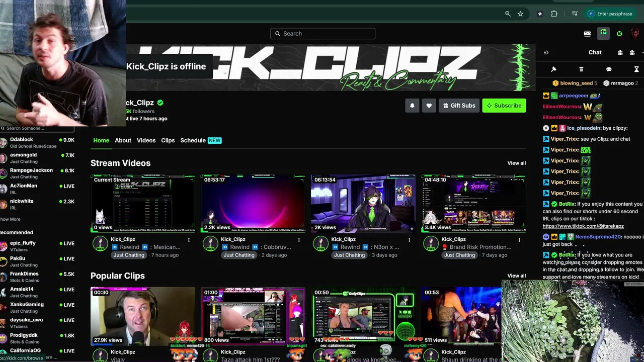
Task: Open the moderation hammer tool in chat
Action: pos(553,69)
